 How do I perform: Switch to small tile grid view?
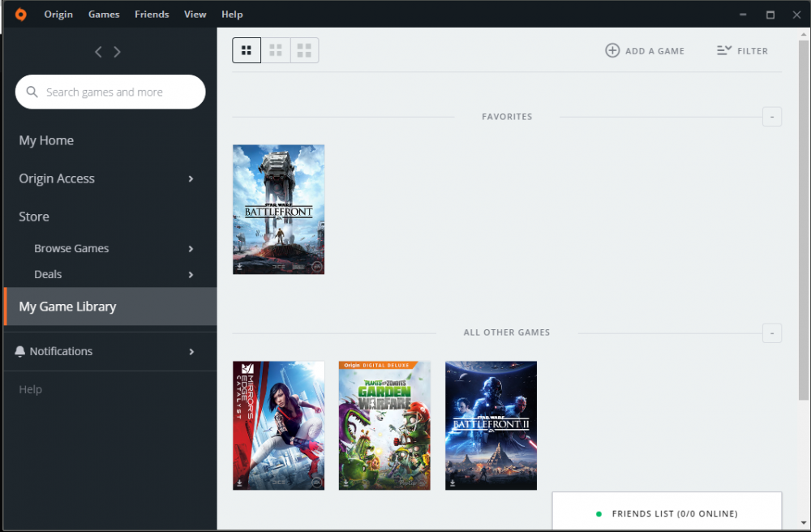[x=247, y=50]
